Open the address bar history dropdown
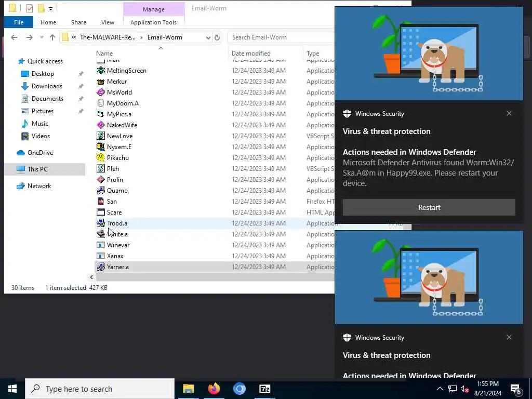The height and width of the screenshot is (399, 532). (x=208, y=37)
